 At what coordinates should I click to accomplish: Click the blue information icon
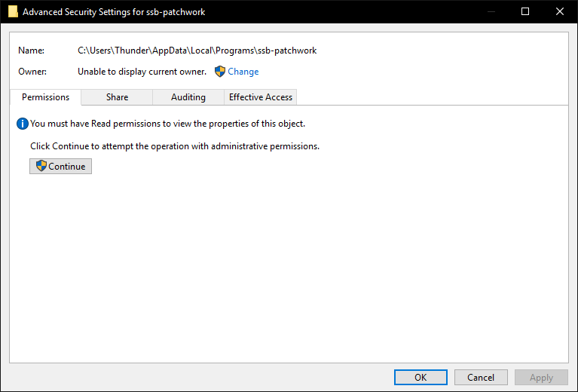(23, 124)
